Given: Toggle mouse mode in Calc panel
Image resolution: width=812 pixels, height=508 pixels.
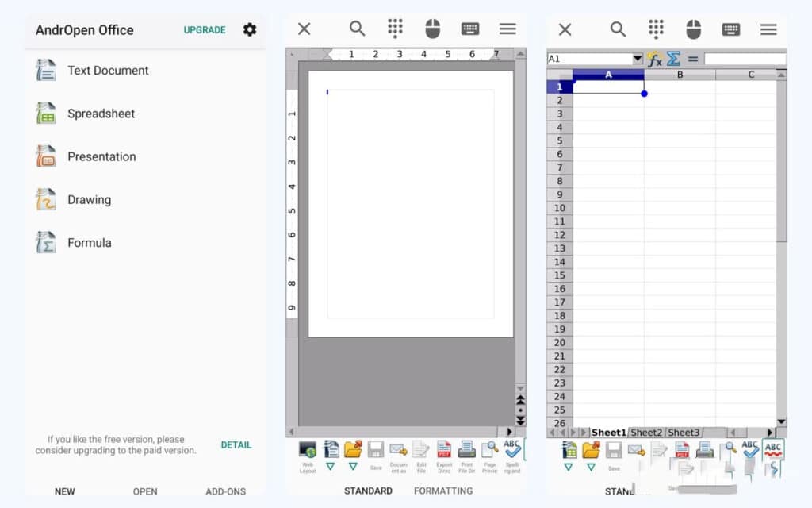Looking at the screenshot, I should coord(693,29).
